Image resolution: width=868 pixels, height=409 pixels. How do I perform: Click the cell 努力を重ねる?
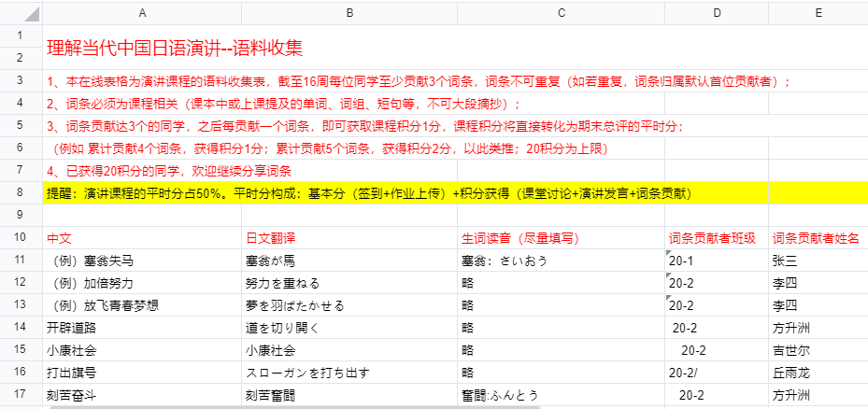click(x=349, y=283)
